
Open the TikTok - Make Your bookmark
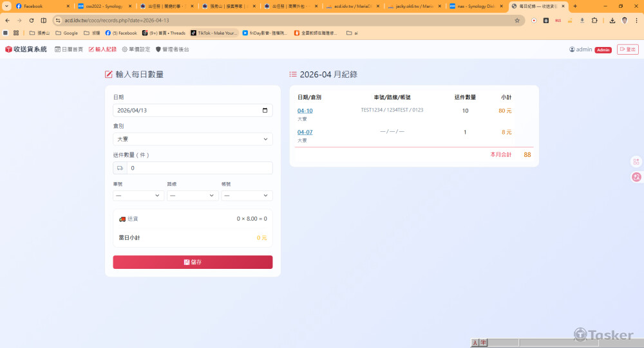click(214, 33)
